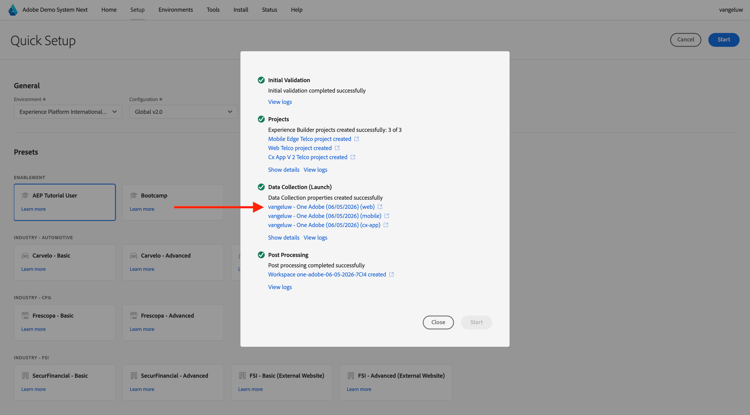Open Cx App V 2 Telco project link
The width and height of the screenshot is (750, 415).
point(308,157)
